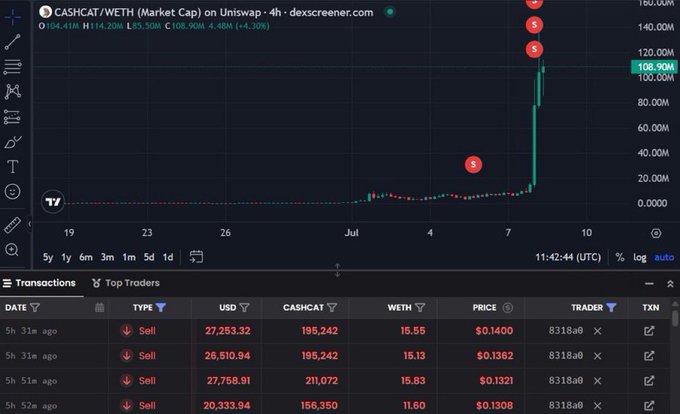Open transaction link for $27,253.32 sell
The width and height of the screenshot is (680, 414).
649,331
